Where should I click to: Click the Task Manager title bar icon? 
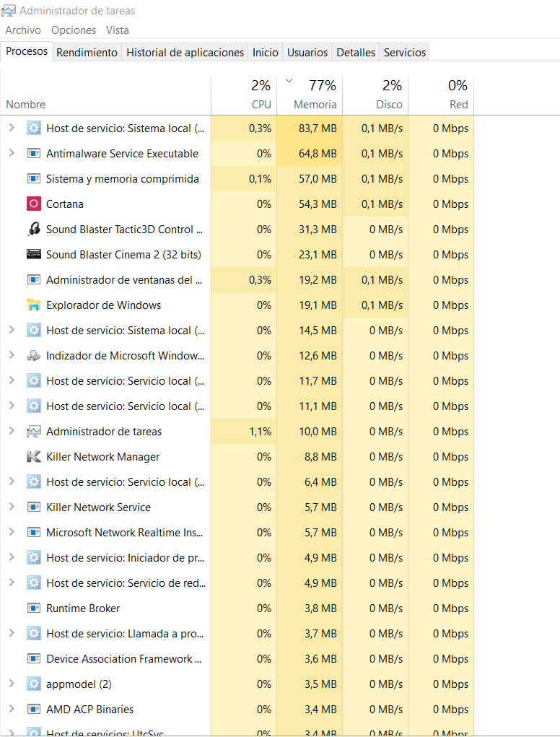point(9,10)
